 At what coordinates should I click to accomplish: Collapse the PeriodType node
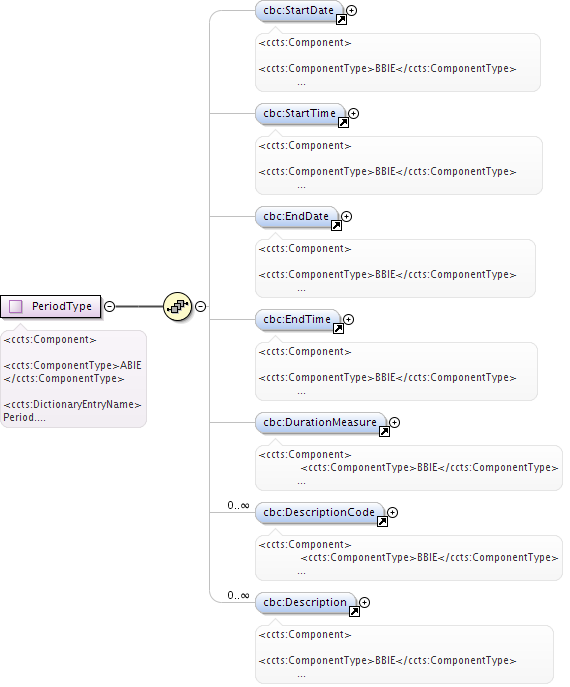pos(110,306)
